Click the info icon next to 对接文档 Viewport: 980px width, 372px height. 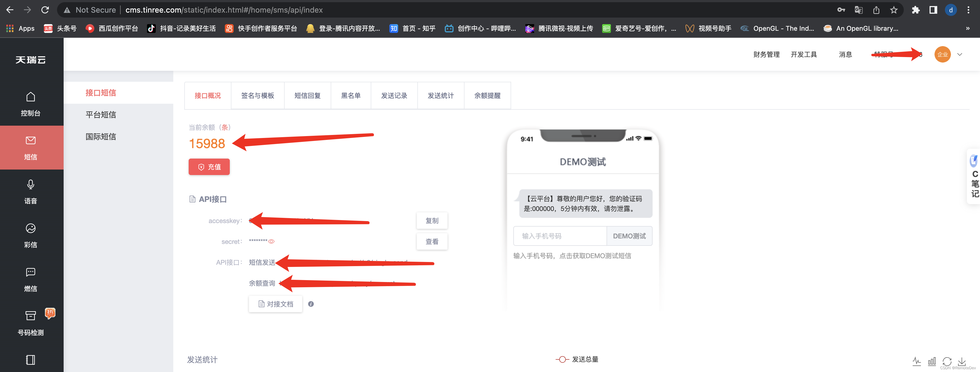point(311,304)
